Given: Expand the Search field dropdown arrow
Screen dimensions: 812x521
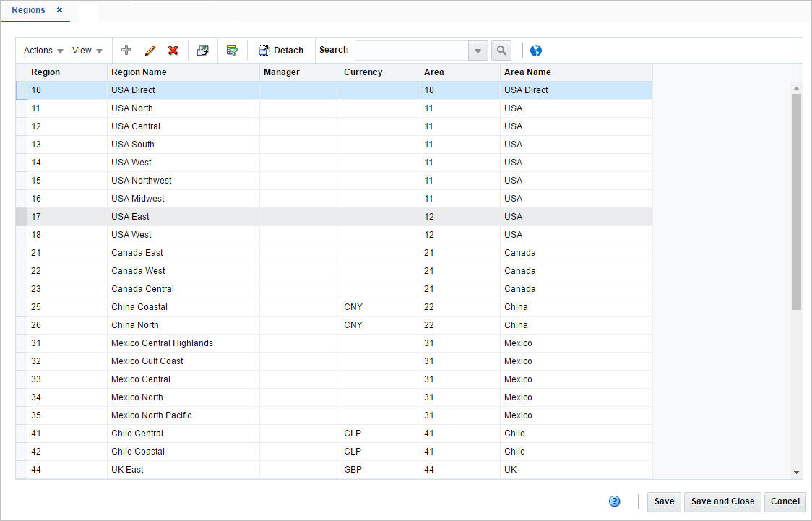Looking at the screenshot, I should (478, 51).
